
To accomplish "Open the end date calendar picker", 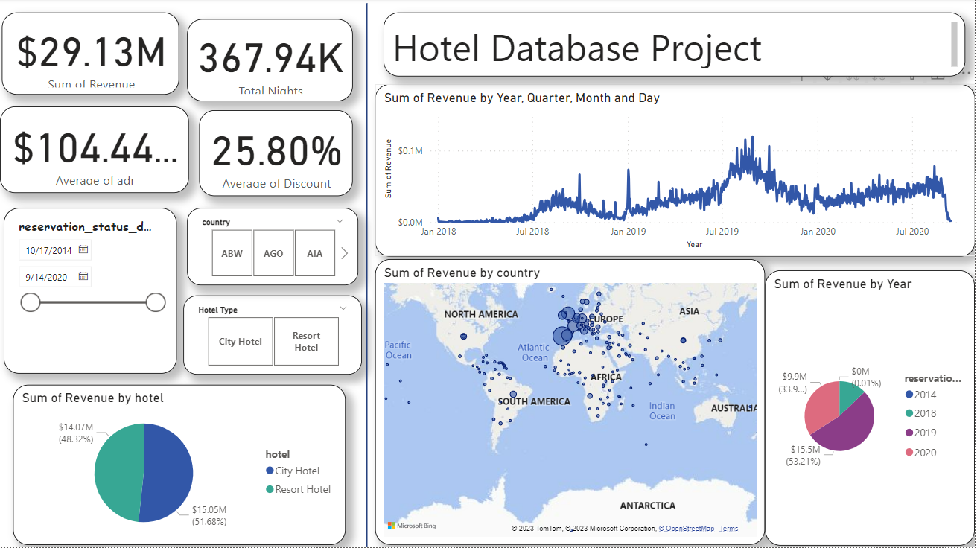I will click(x=83, y=276).
